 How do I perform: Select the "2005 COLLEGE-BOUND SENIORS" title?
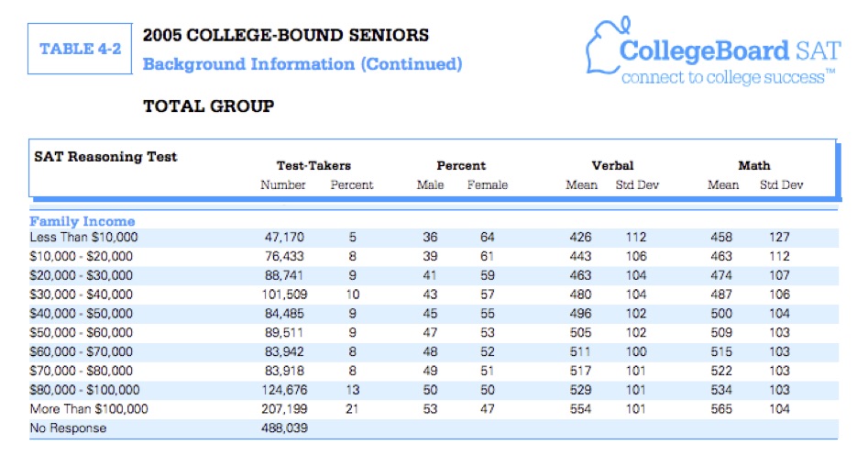click(x=285, y=36)
